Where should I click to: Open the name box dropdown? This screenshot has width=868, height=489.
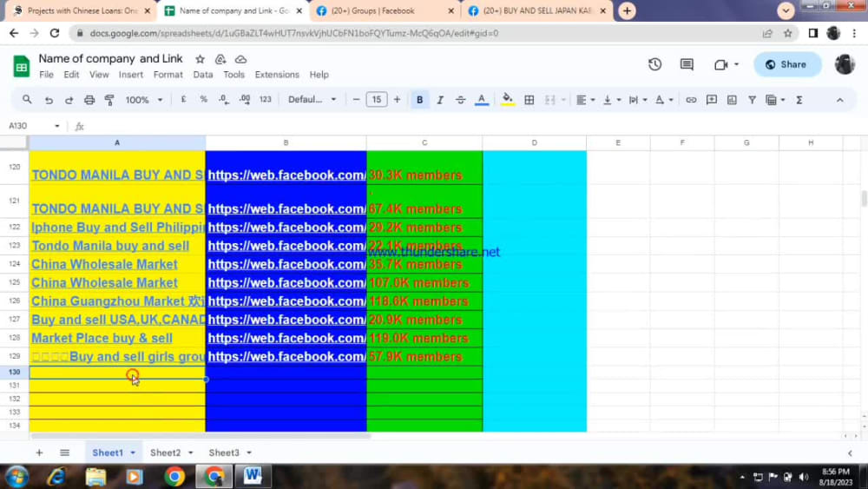pyautogui.click(x=56, y=126)
